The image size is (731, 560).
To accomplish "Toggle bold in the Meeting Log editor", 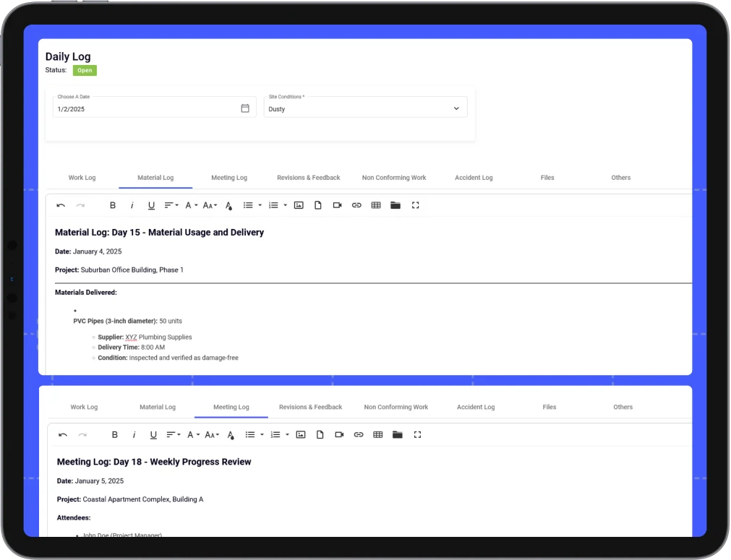I will click(x=115, y=435).
